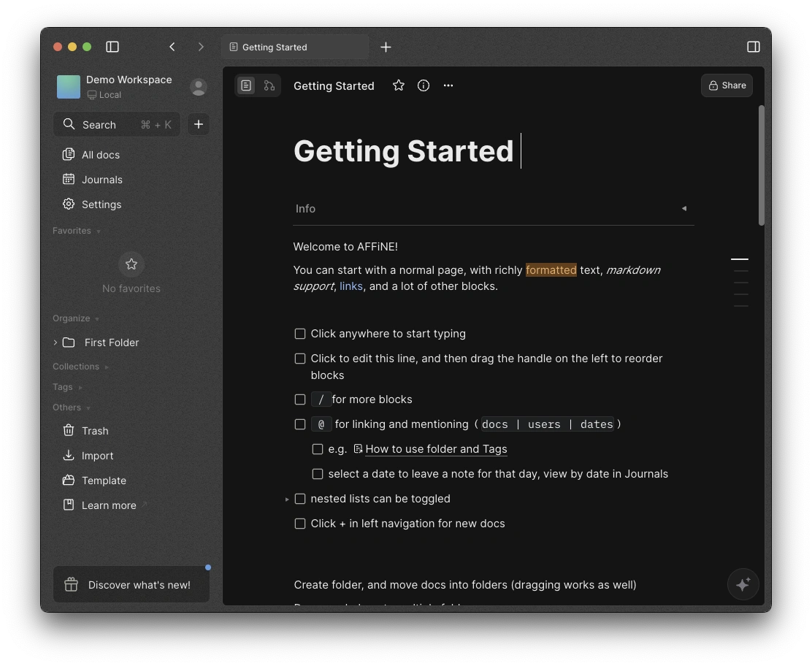Click the Local workspace label
The image size is (812, 666).
coord(104,95)
